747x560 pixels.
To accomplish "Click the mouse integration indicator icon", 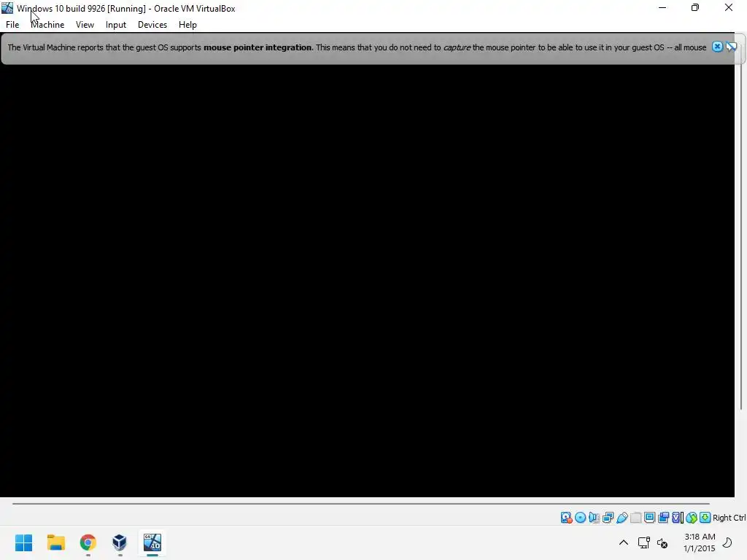I will 692,518.
